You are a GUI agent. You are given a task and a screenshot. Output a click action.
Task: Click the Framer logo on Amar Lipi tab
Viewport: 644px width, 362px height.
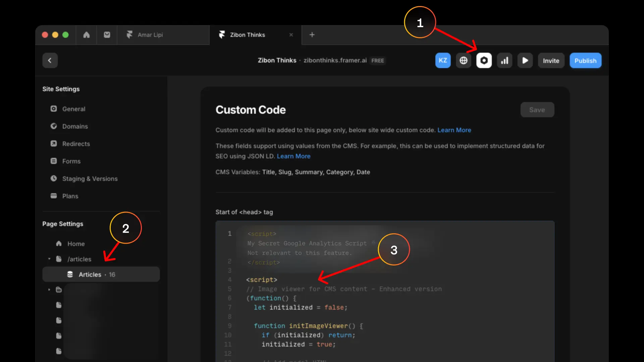point(129,35)
